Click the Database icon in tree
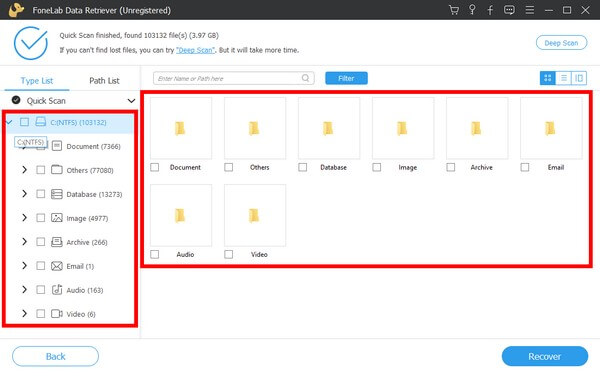 click(x=57, y=194)
